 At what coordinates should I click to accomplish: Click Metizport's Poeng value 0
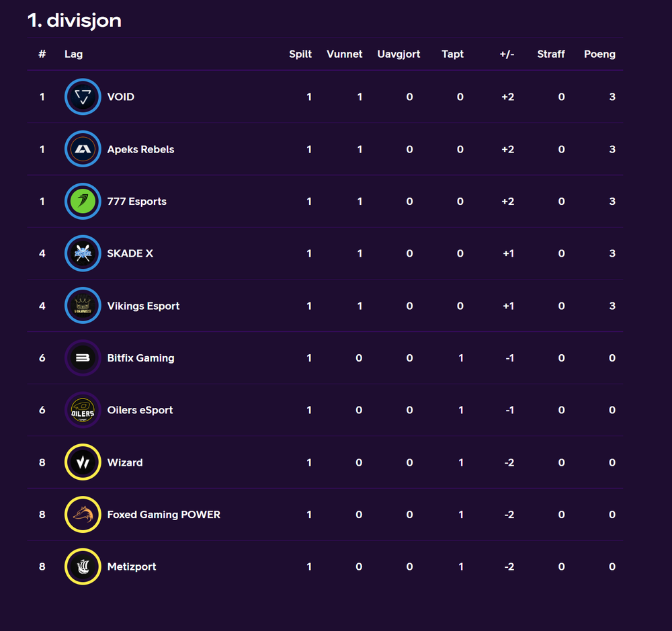612,566
